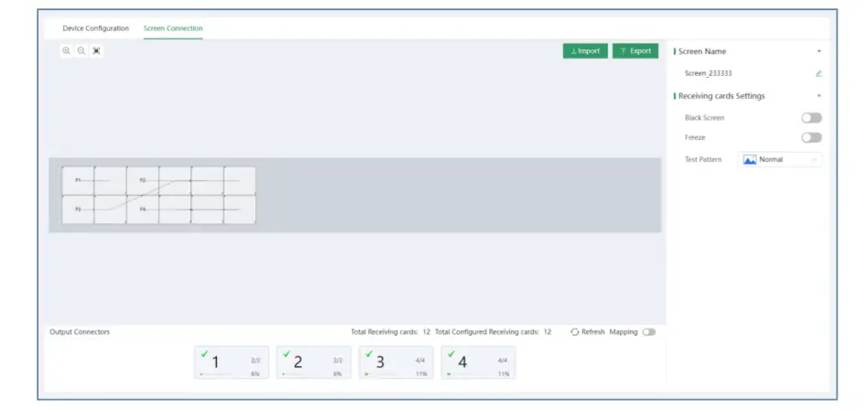
Task: Zoom out of the screen canvas
Action: click(x=81, y=51)
